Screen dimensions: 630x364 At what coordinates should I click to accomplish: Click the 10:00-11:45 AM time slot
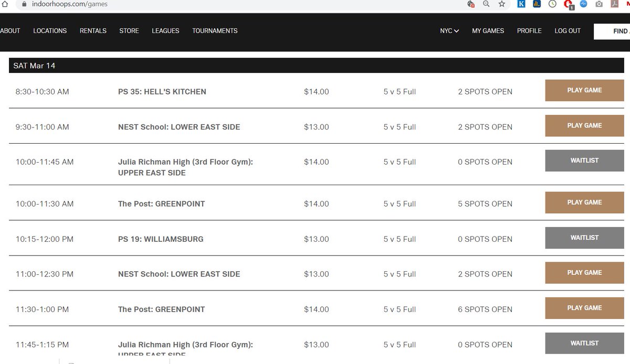[45, 162]
